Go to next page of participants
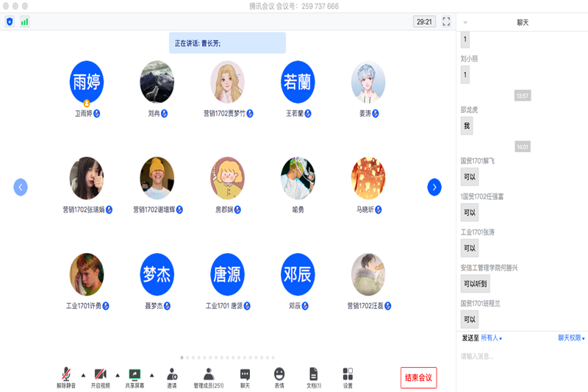Image resolution: width=588 pixels, height=392 pixels. (x=434, y=188)
